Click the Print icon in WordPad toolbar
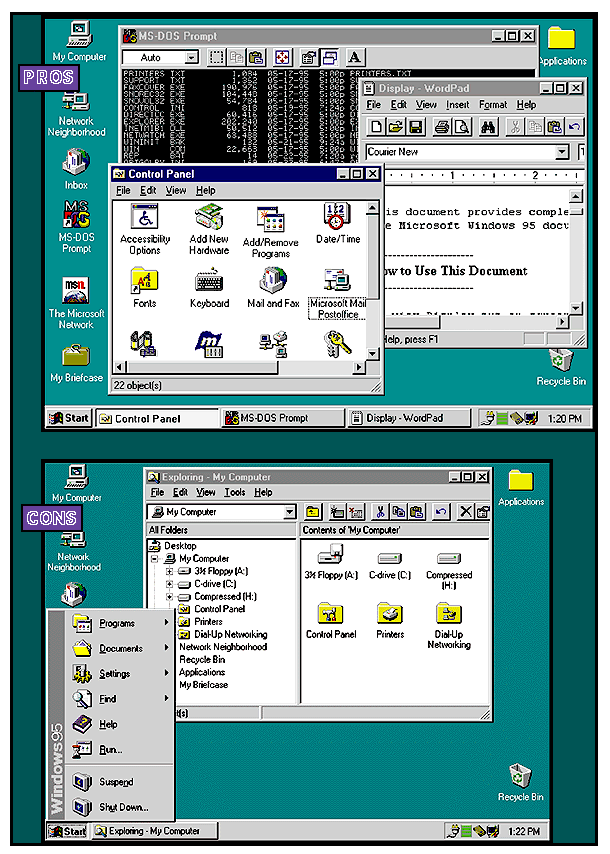Image resolution: width=610 pixels, height=854 pixels. (442, 127)
